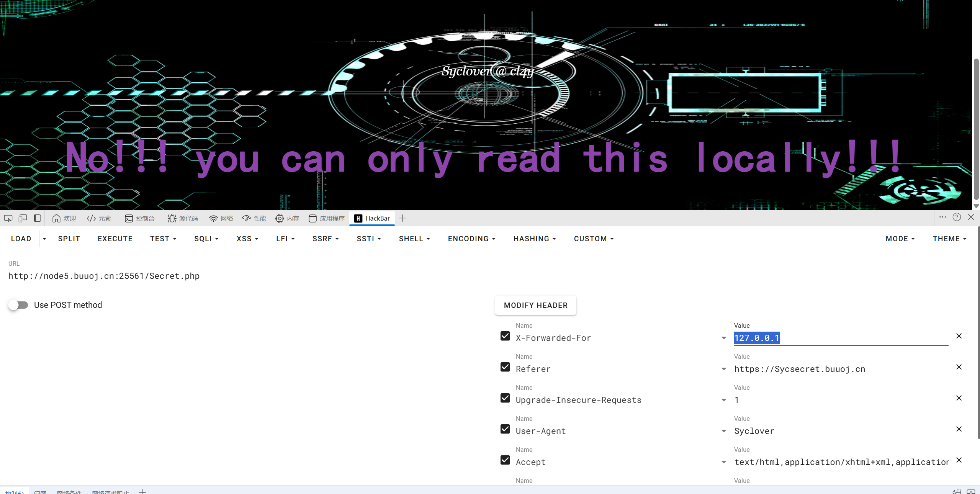This screenshot has height=494, width=980.
Task: Expand the SQLI dropdown menu
Action: click(206, 239)
